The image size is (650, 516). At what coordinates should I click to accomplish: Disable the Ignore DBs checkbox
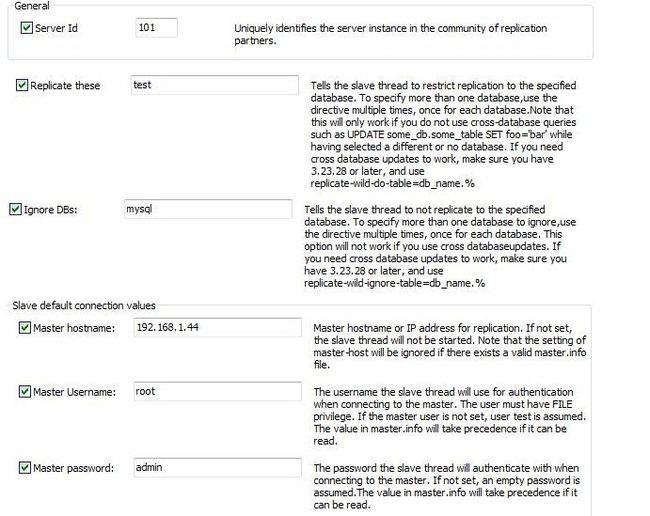click(15, 209)
